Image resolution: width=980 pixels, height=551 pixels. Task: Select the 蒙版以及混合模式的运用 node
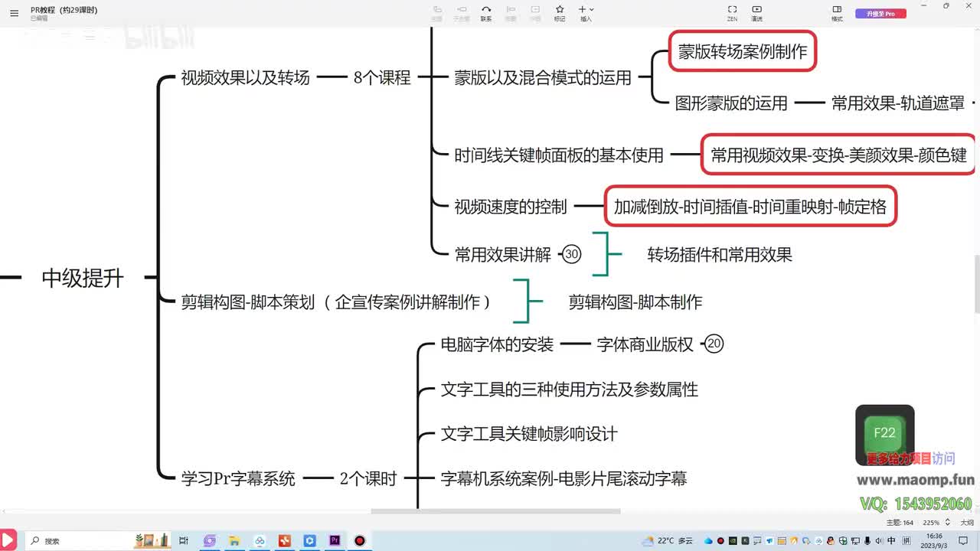(543, 77)
